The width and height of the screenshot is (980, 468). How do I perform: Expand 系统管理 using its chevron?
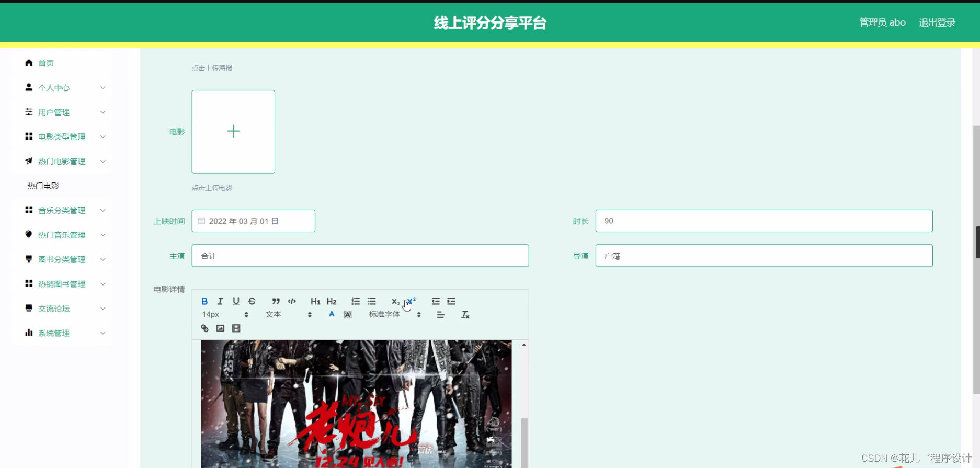click(x=103, y=333)
